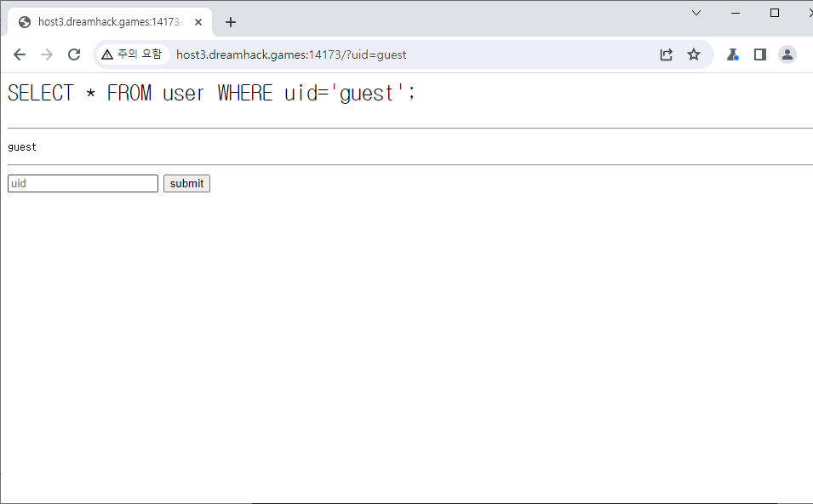This screenshot has width=813, height=504.
Task: Bookmark this page with the star icon
Action: pyautogui.click(x=694, y=54)
